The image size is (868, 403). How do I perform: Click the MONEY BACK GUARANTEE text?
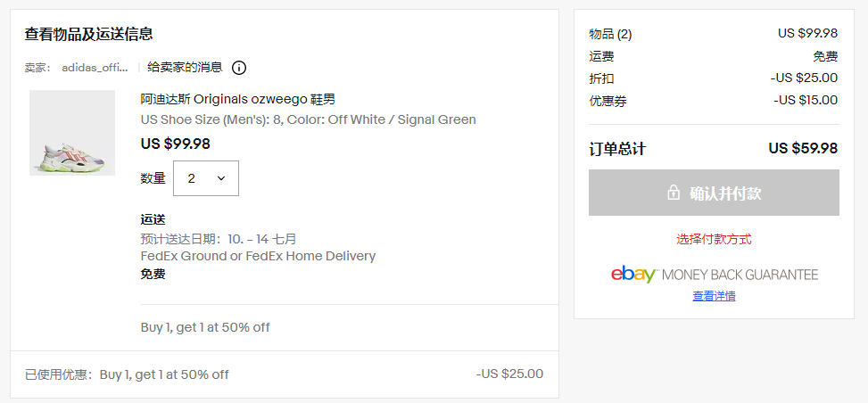[740, 275]
